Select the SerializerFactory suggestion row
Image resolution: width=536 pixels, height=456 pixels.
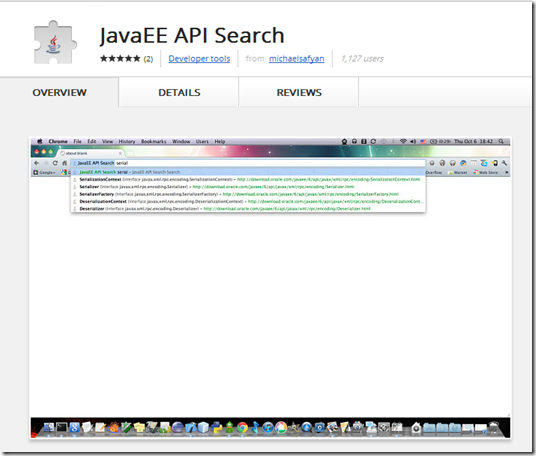point(249,194)
